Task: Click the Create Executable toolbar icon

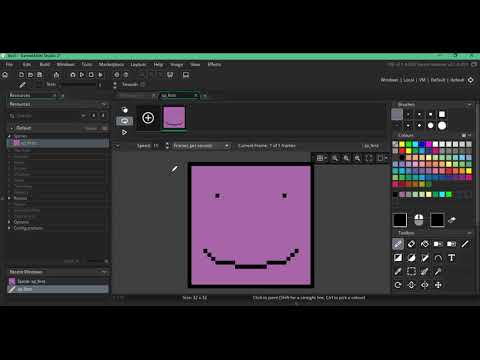Action: tap(56, 75)
